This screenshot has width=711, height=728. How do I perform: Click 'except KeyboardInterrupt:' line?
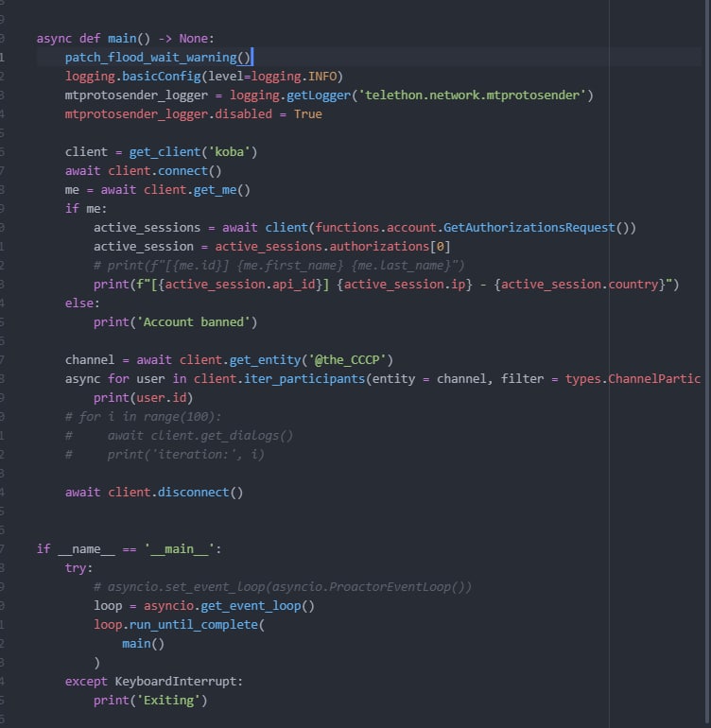154,682
